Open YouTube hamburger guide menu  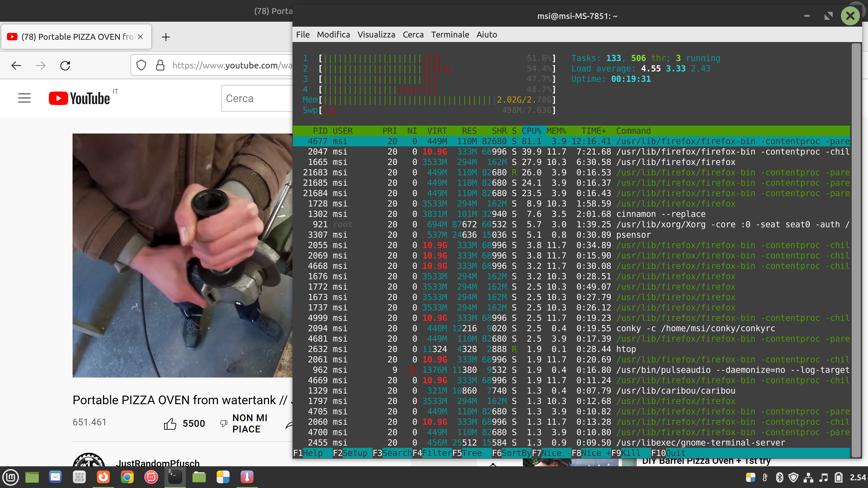24,98
